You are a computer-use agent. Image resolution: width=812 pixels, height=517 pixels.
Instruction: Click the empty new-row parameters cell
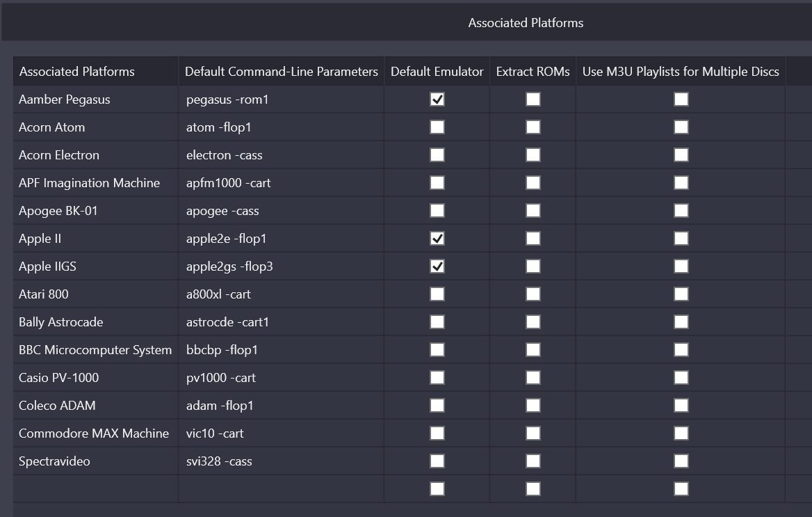tap(281, 489)
